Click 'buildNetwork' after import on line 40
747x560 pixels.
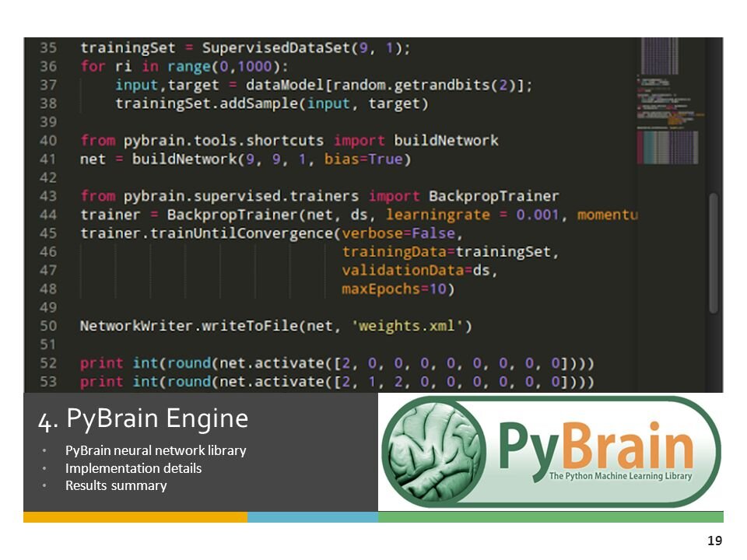click(446, 141)
